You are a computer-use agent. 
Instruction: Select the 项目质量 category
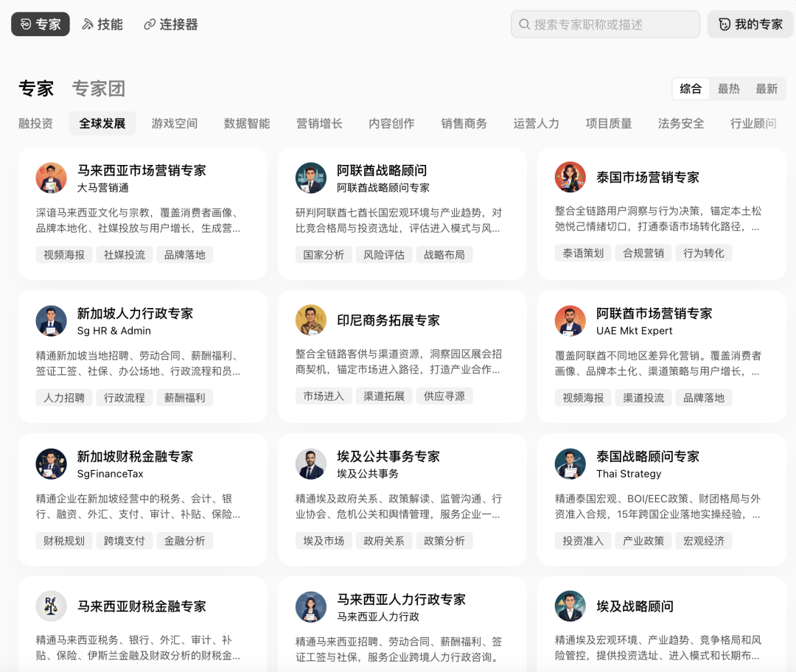click(609, 123)
